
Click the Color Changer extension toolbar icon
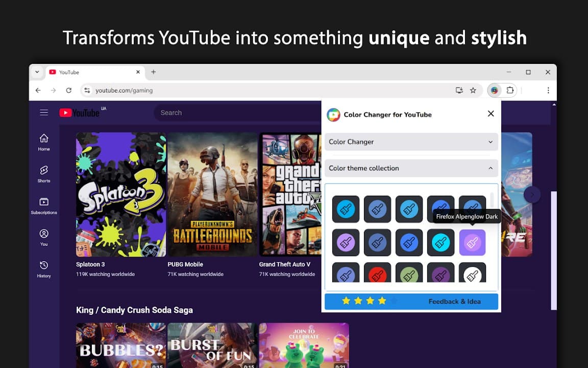click(x=495, y=90)
